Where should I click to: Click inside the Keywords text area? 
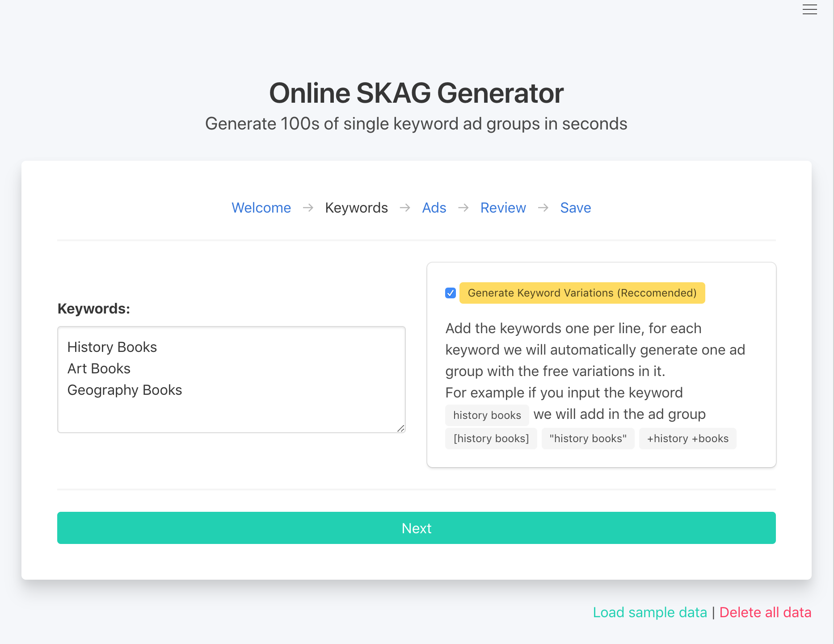tap(231, 380)
